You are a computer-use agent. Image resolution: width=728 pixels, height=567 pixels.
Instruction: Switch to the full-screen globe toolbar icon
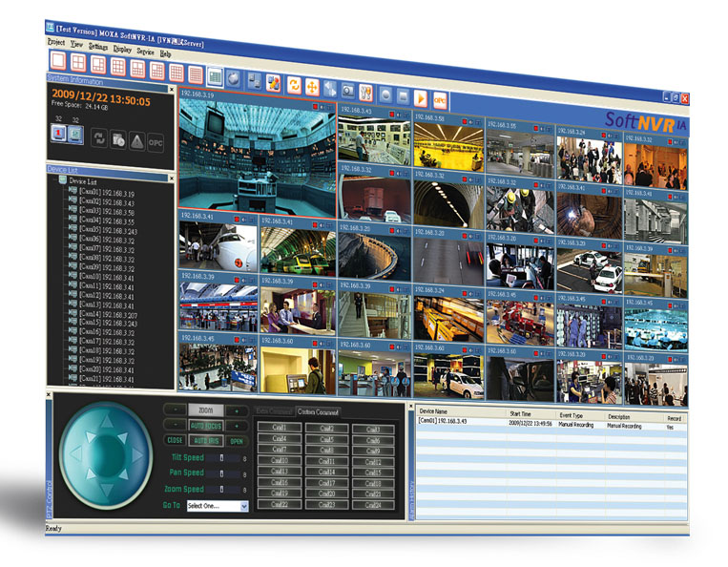[234, 79]
